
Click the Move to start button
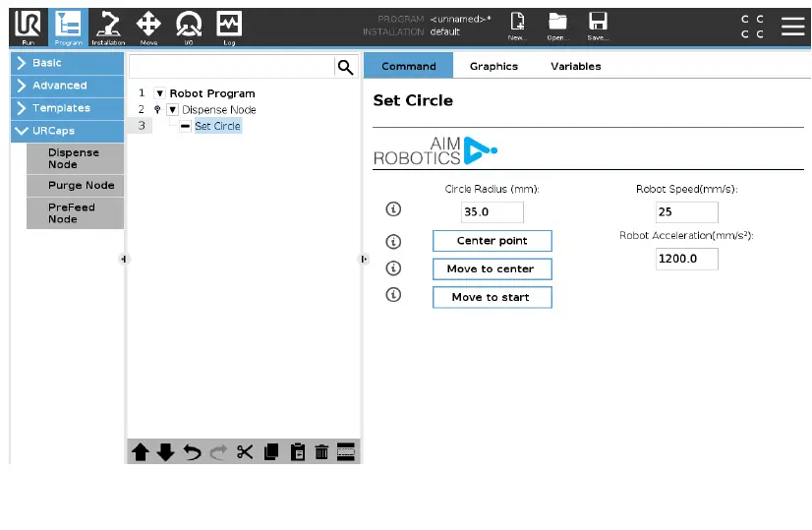(493, 297)
